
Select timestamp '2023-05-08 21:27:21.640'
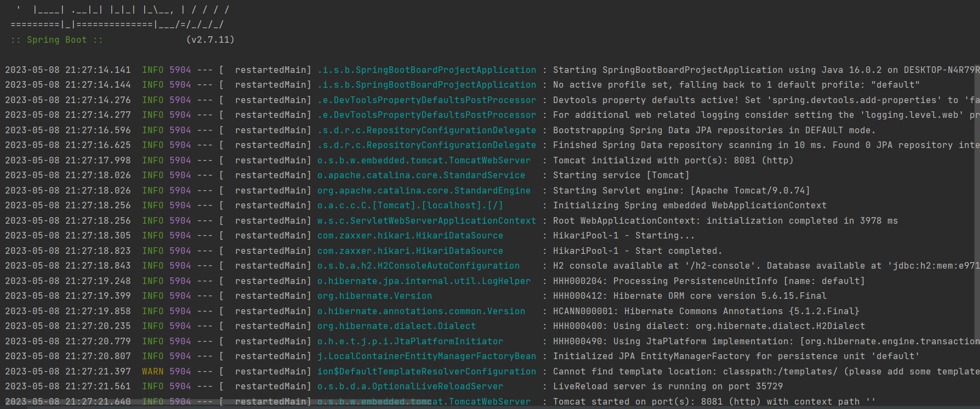[68, 401]
